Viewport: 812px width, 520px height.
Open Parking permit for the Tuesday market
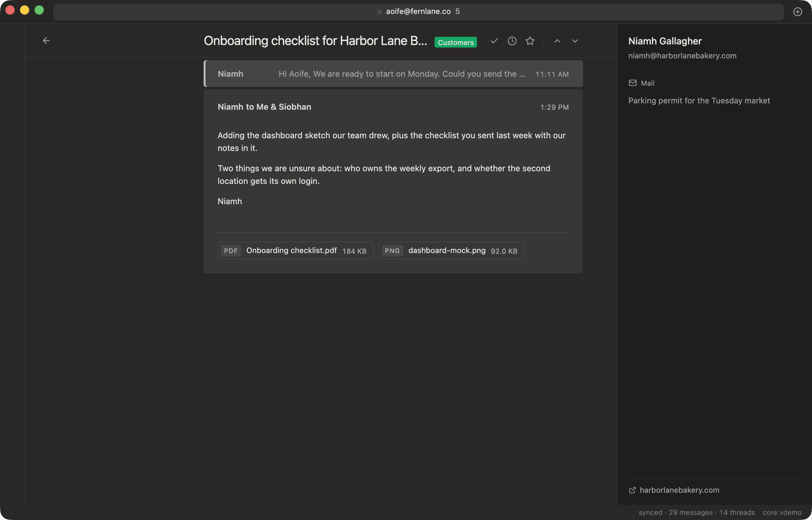[x=699, y=101]
